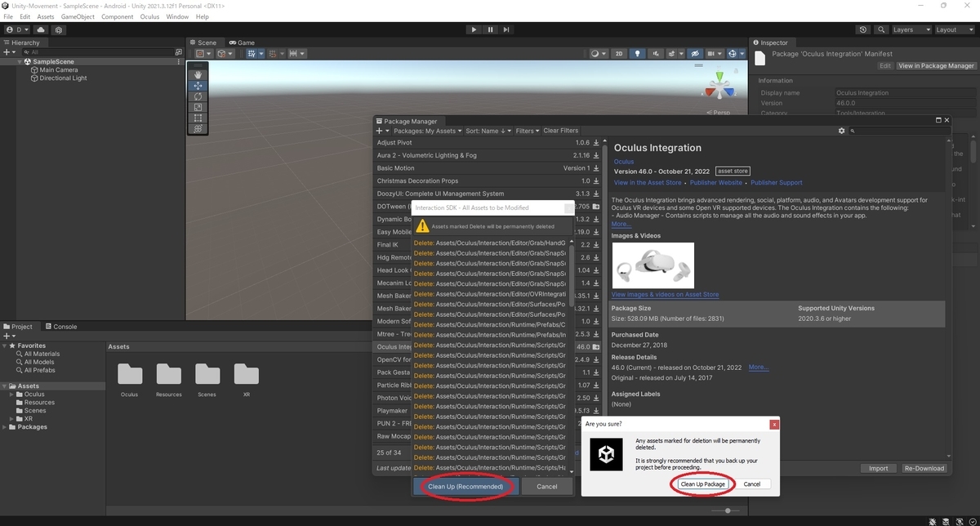The image size is (980, 526).
Task: Open the GameObject menu
Action: (78, 16)
